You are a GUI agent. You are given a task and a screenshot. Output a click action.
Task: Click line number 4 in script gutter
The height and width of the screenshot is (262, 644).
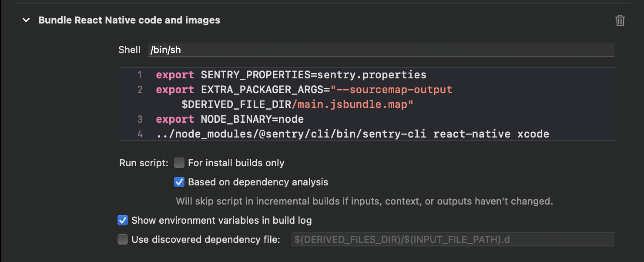point(140,134)
